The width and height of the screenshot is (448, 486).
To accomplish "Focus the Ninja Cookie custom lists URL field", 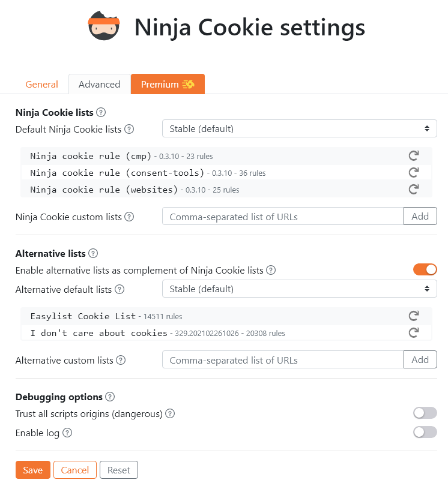I will tap(282, 217).
